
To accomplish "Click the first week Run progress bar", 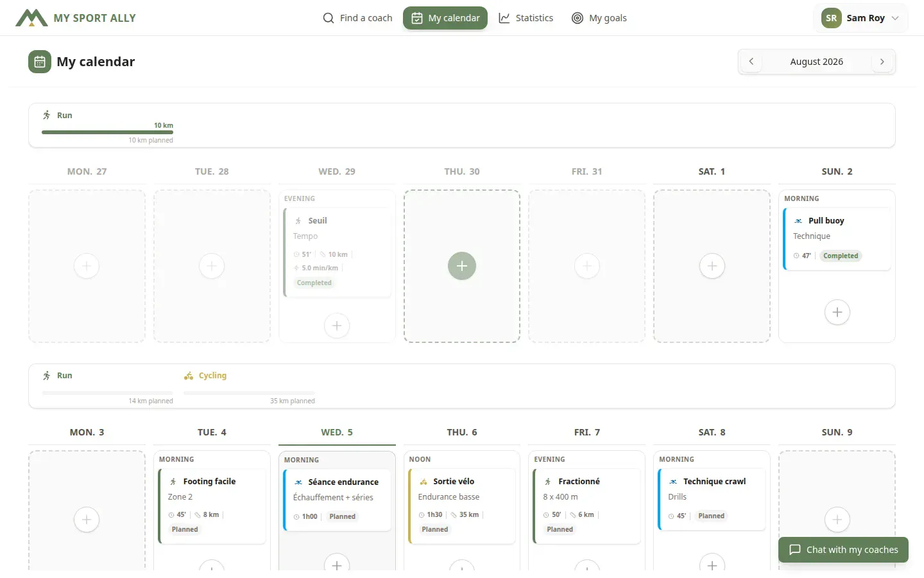I will pos(107,132).
